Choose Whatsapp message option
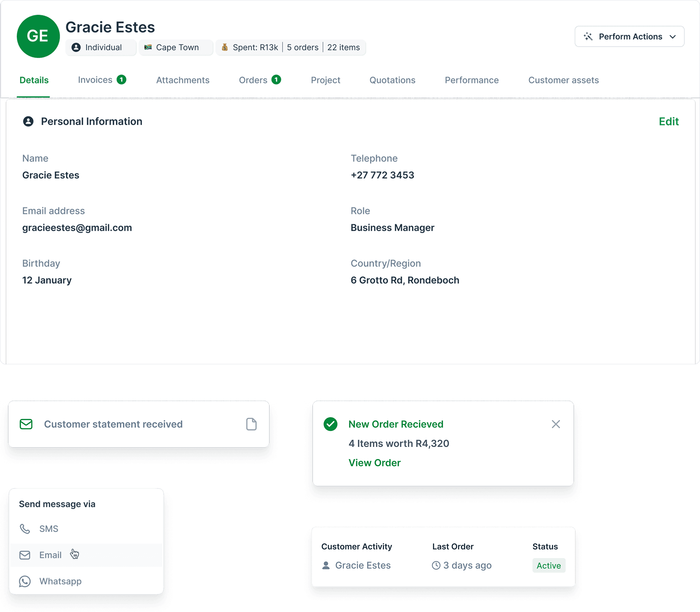The image size is (700, 612). click(x=60, y=581)
